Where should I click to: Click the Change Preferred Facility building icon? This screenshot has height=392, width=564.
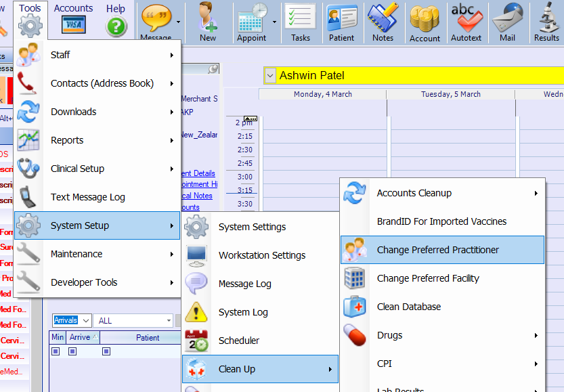355,278
